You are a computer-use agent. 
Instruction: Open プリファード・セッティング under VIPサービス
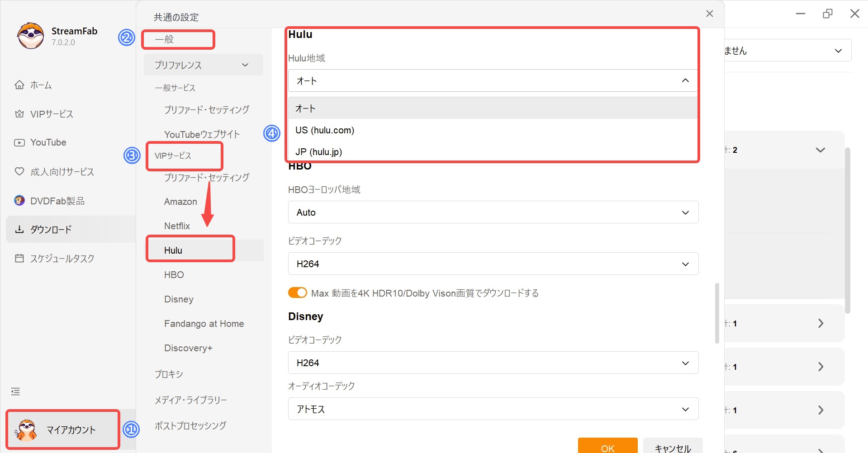pyautogui.click(x=207, y=177)
